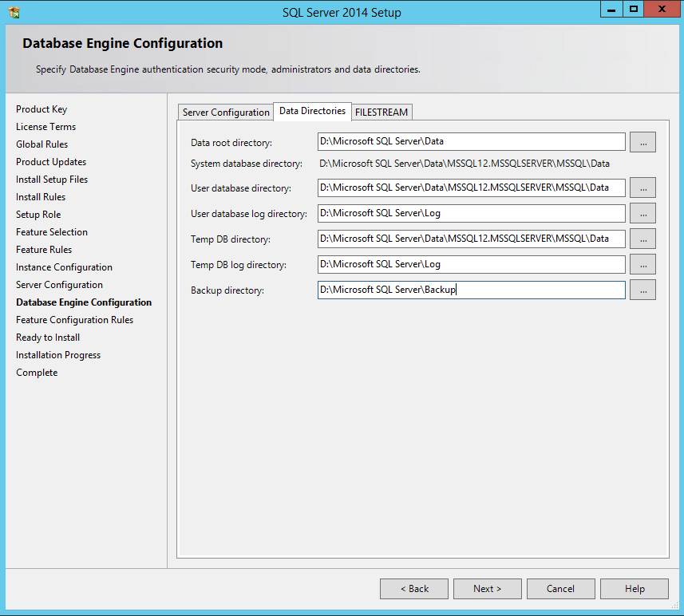Click the Temp DB directory text box
Image resolution: width=684 pixels, height=616 pixels.
point(471,239)
